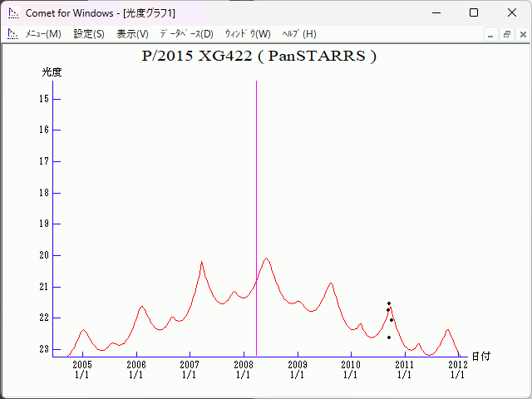This screenshot has height=399, width=532.
Task: Open the メニュー(M) menu
Action: coord(43,34)
